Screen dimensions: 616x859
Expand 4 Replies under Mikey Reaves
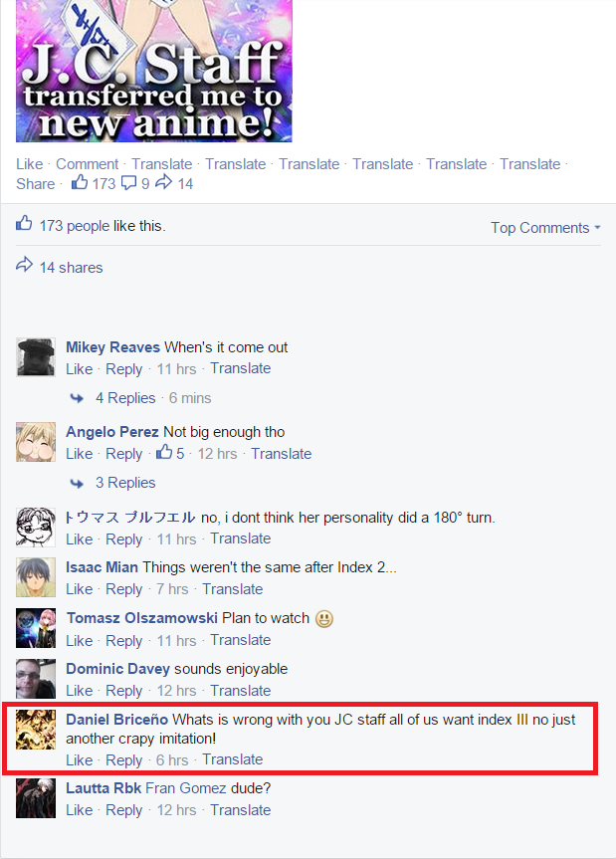pyautogui.click(x=125, y=398)
